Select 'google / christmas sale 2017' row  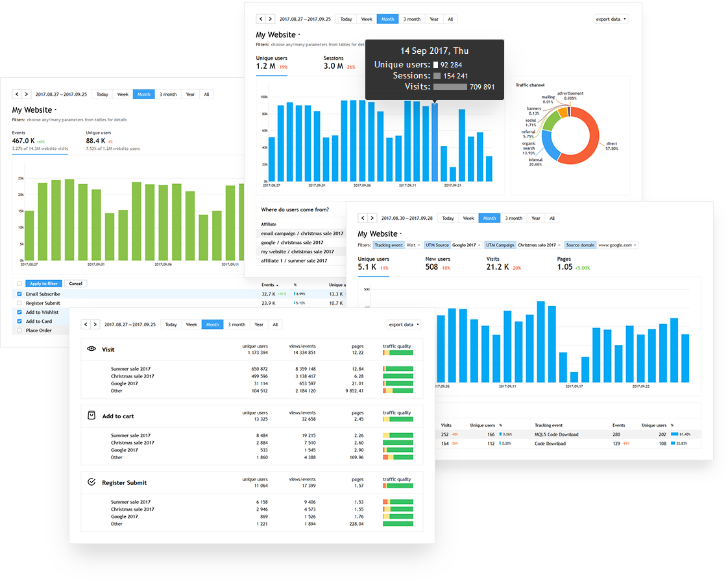(302, 243)
